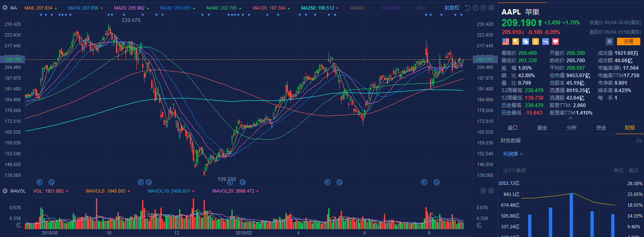
Task: Click the blue downward trend icon
Action: coord(546,41)
